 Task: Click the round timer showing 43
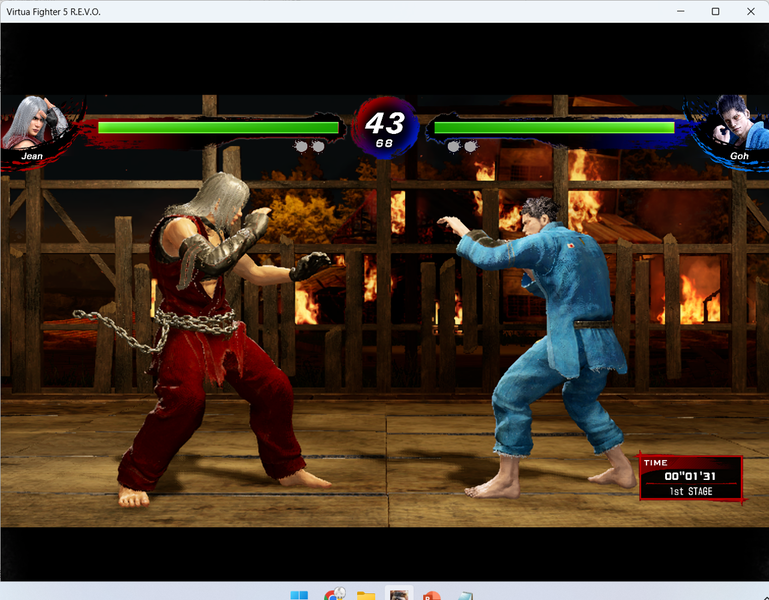pyautogui.click(x=385, y=123)
